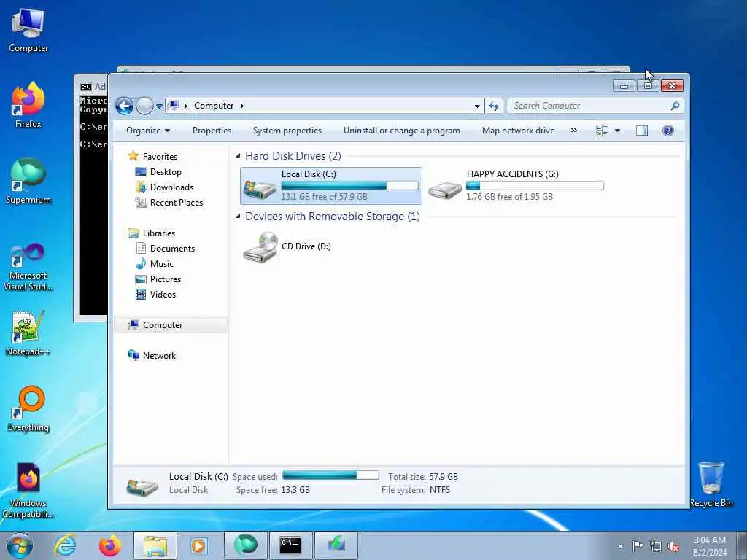
Task: Select Network in the navigation pane
Action: tap(159, 356)
